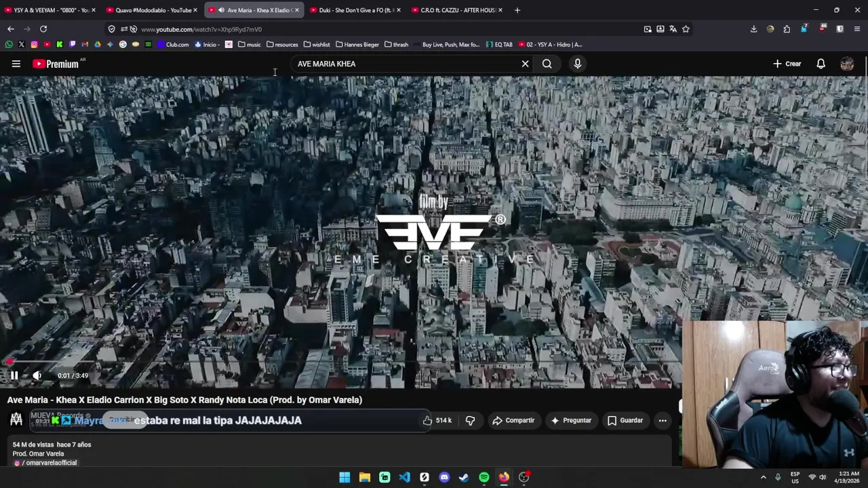Open Discord from taskbar
The image size is (868, 488).
444,477
